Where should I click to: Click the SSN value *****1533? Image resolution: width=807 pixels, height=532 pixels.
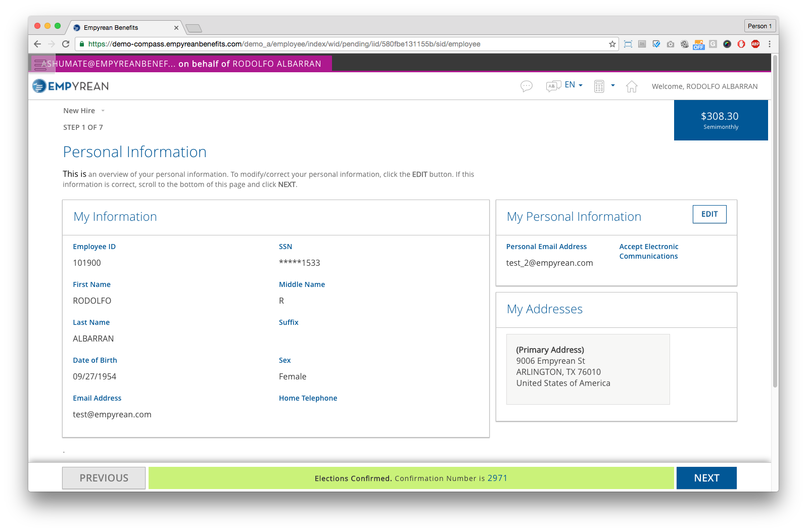pos(299,263)
